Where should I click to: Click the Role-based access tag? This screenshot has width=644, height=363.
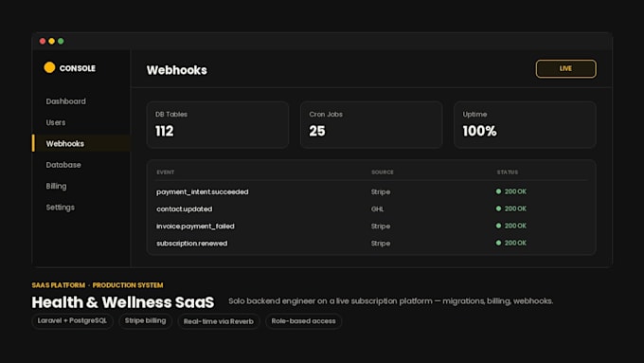[x=303, y=321]
